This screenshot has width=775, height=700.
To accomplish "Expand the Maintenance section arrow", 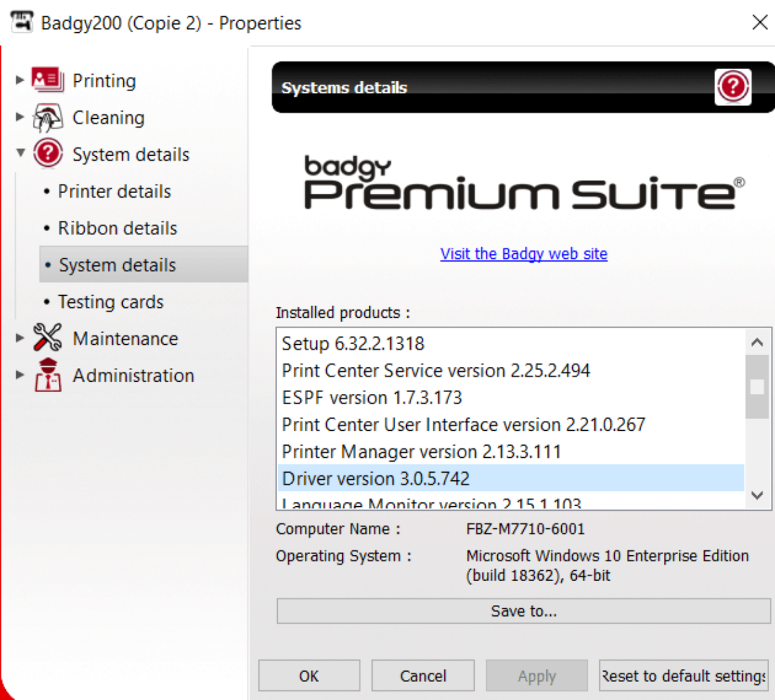I will coord(20,338).
